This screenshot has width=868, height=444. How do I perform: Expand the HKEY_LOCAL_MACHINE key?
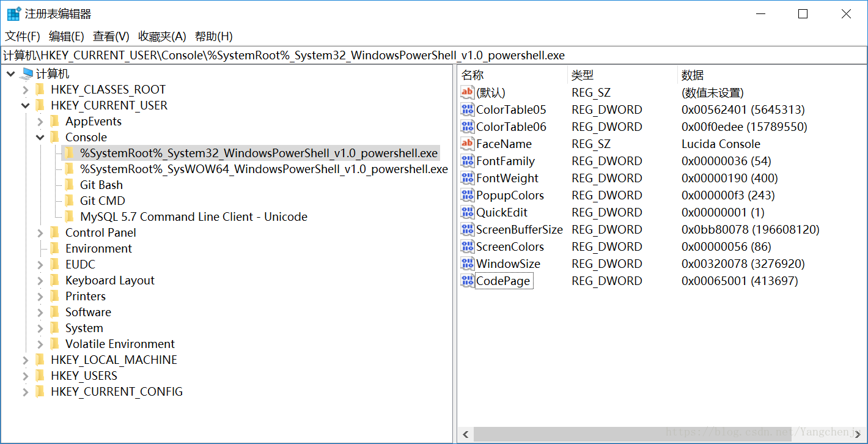(x=25, y=360)
